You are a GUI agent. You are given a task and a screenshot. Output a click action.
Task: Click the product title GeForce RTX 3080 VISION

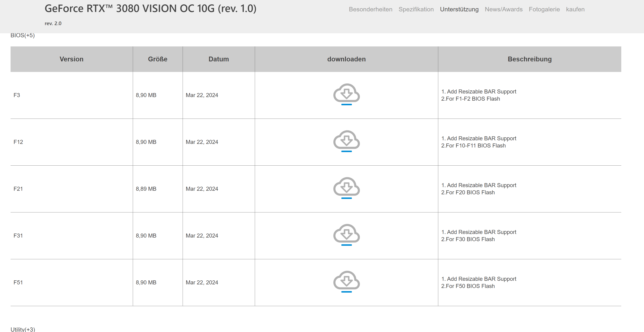150,9
